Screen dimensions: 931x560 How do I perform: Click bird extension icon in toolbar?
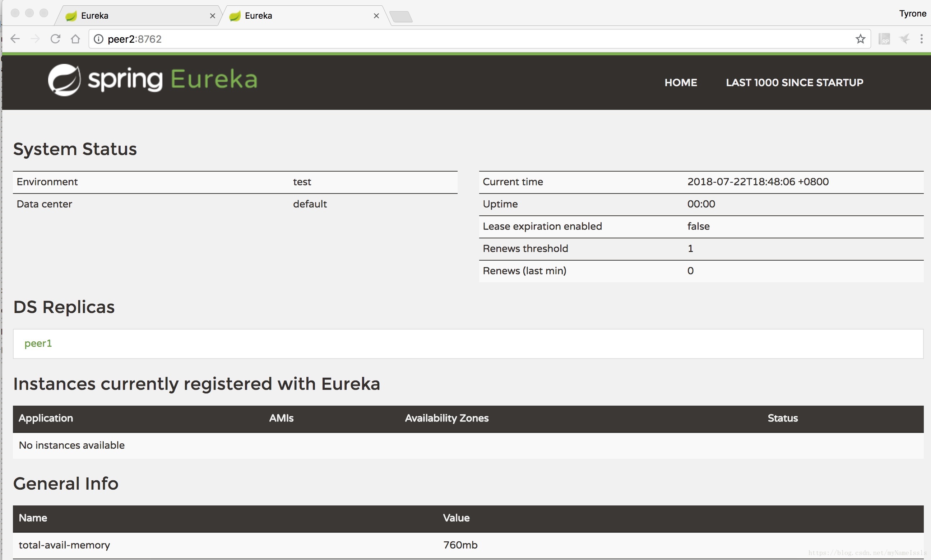pyautogui.click(x=904, y=39)
